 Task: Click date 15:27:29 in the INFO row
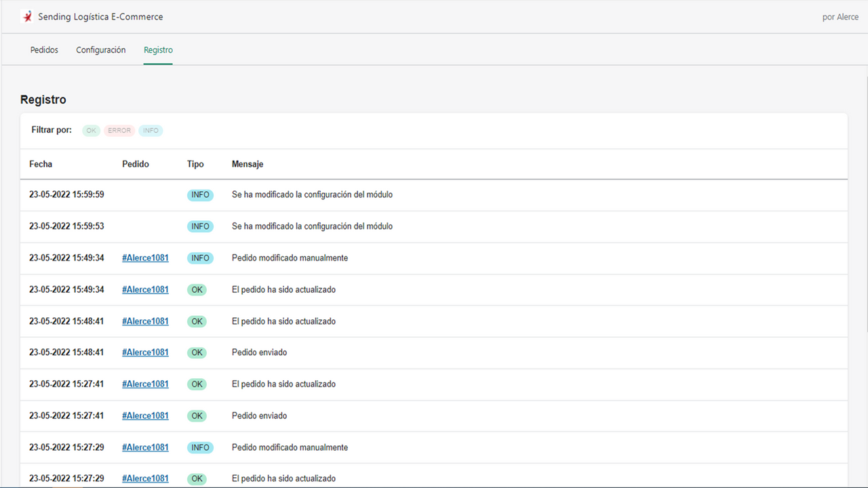coord(66,447)
